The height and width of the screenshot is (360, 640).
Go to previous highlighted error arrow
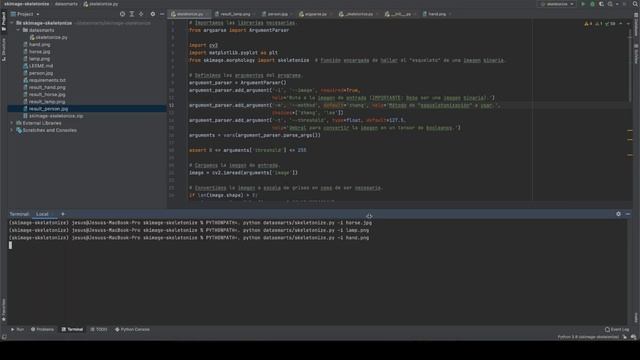621,24
